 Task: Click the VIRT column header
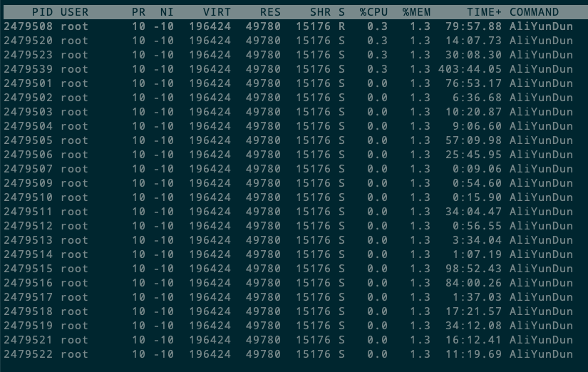(x=217, y=12)
